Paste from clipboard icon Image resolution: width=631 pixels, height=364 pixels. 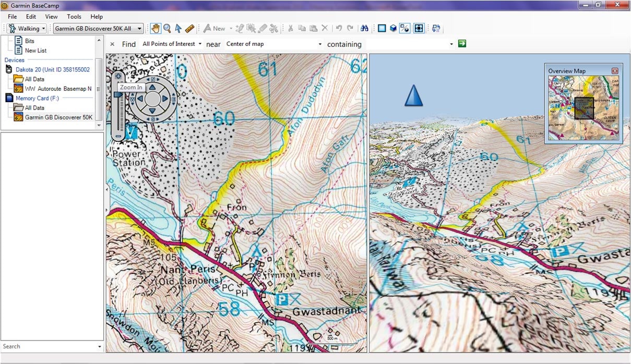pyautogui.click(x=313, y=28)
